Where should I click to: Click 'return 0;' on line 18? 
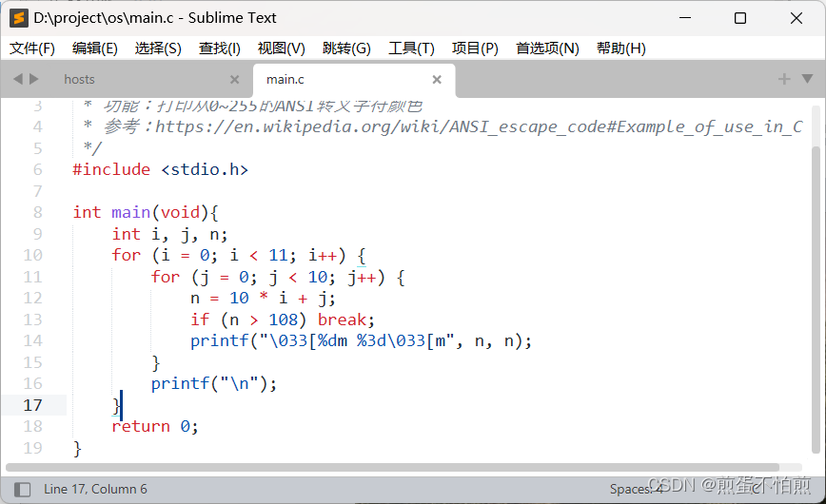coord(155,427)
